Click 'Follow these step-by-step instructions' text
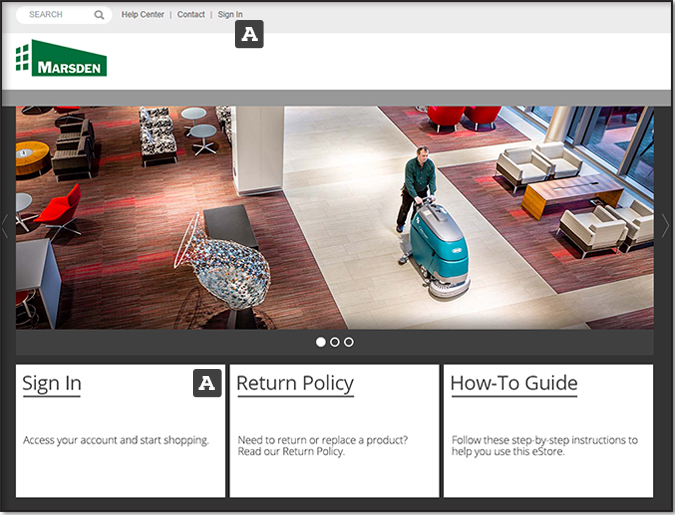675x515 pixels. [545, 440]
